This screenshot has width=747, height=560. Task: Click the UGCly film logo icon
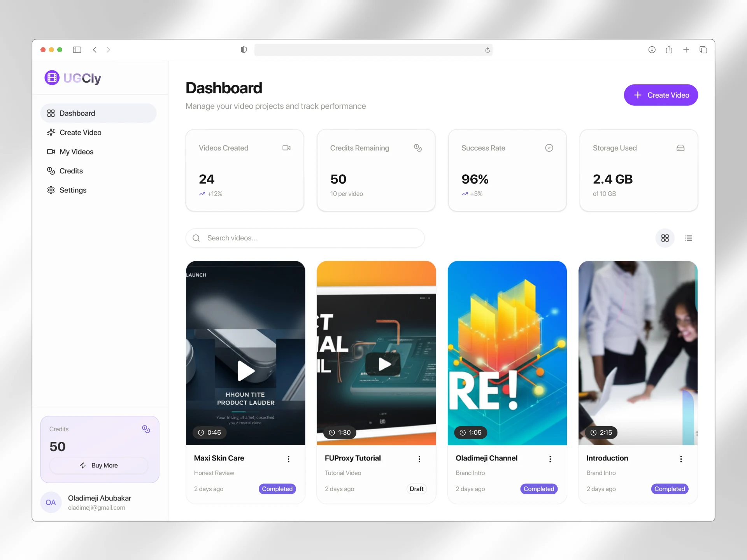click(x=52, y=78)
